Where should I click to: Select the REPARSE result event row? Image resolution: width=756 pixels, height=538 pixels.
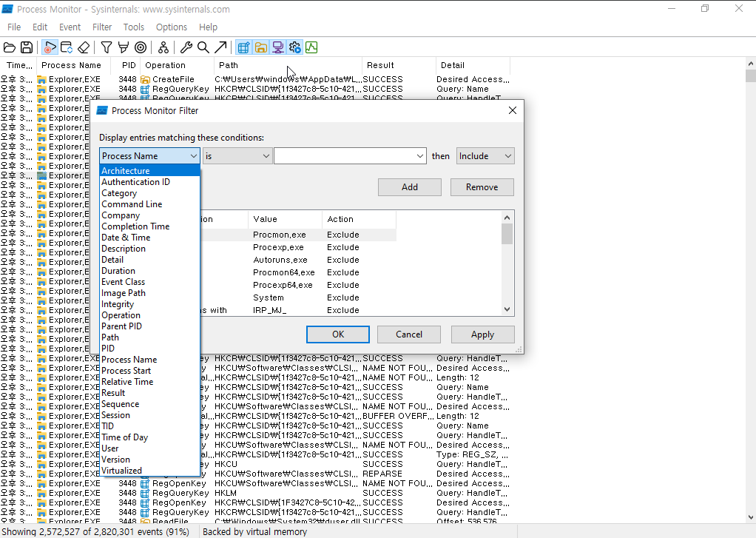tap(255, 474)
